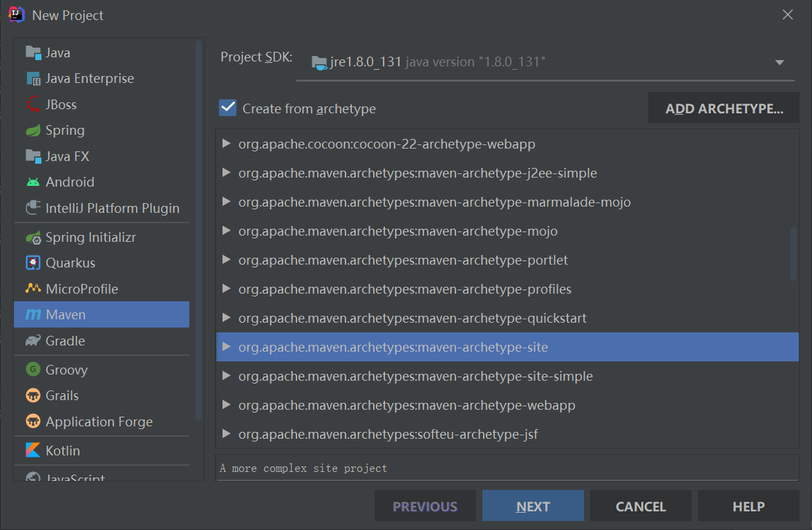Expand the maven-archetype-quickstart node
The image size is (812, 530).
[x=226, y=317]
